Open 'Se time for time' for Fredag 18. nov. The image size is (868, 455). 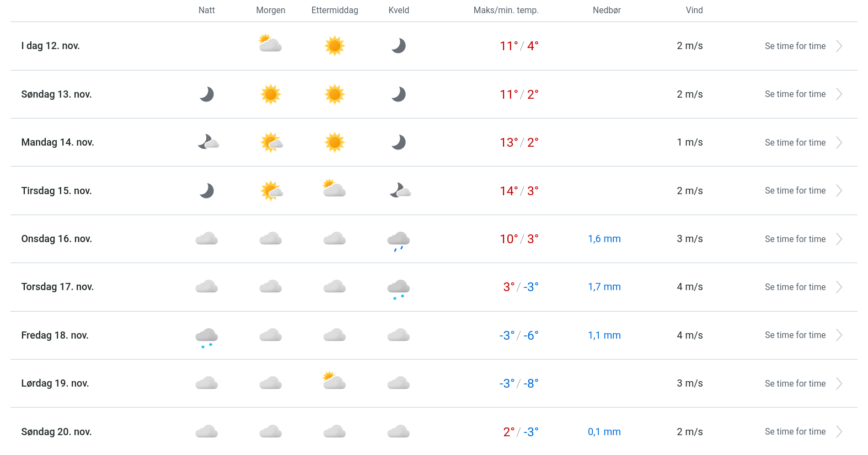pyautogui.click(x=795, y=335)
